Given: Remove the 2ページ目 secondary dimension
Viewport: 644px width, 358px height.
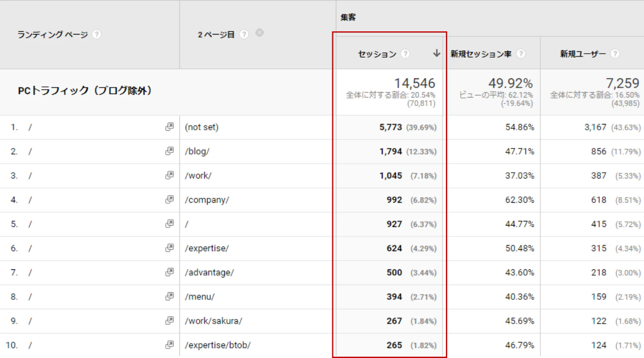Looking at the screenshot, I should pos(259,33).
